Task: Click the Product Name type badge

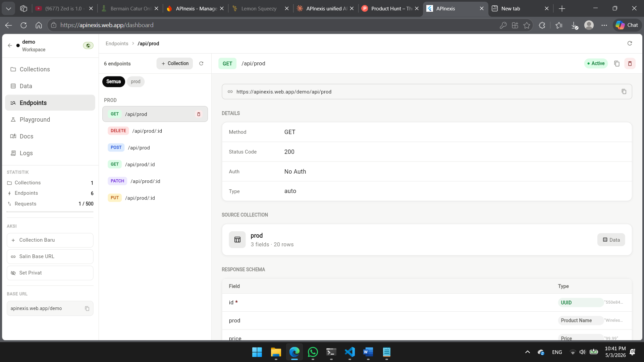Action: (x=581, y=320)
